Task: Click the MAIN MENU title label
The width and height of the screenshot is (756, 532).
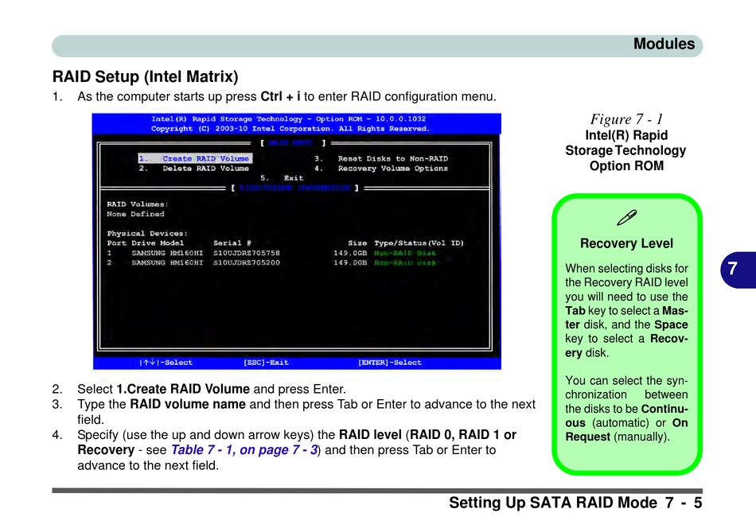Action: click(x=289, y=143)
